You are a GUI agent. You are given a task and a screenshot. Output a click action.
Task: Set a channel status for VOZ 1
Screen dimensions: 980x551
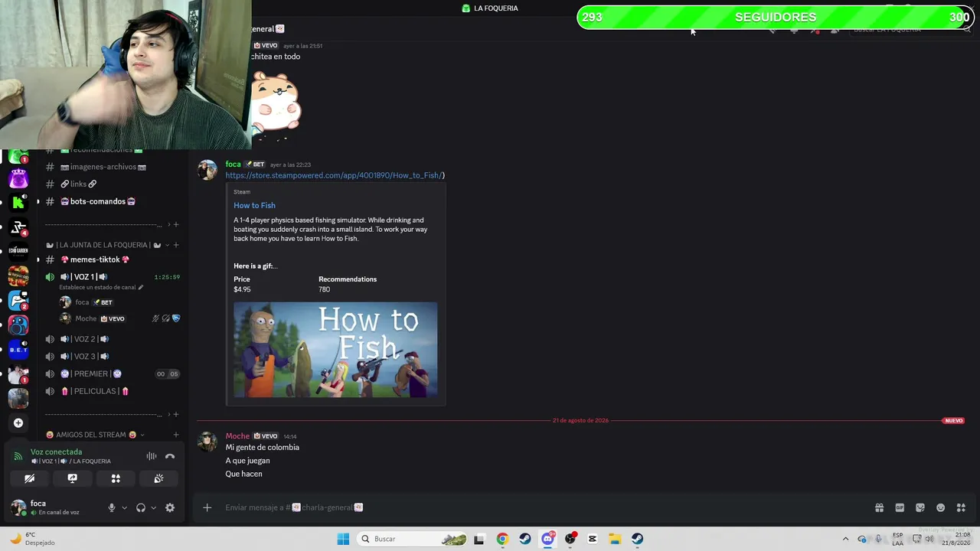[101, 287]
